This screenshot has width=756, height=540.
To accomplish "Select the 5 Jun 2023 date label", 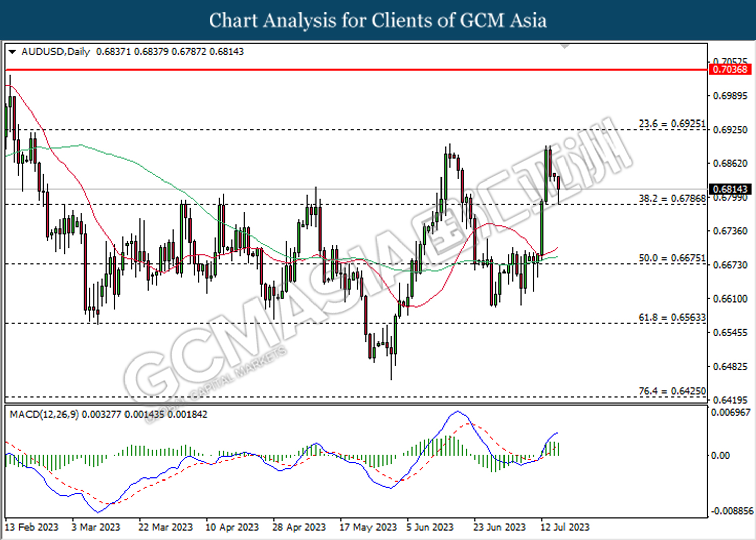I will pyautogui.click(x=430, y=527).
